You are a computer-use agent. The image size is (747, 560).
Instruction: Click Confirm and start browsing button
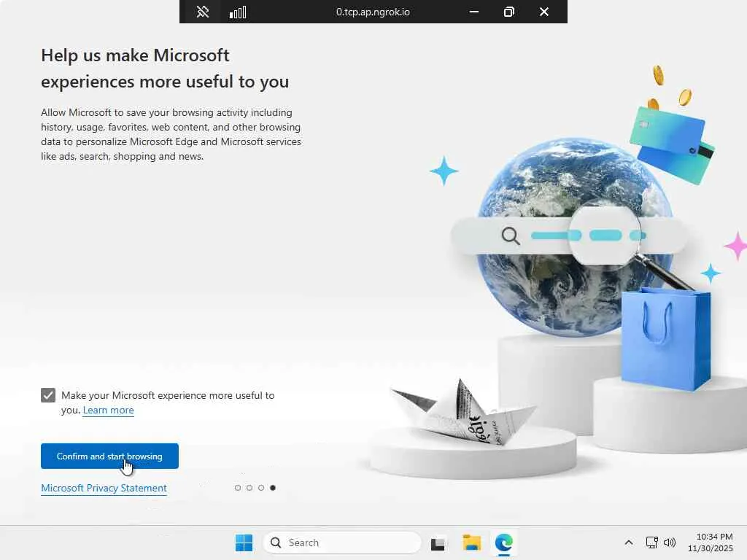click(109, 456)
